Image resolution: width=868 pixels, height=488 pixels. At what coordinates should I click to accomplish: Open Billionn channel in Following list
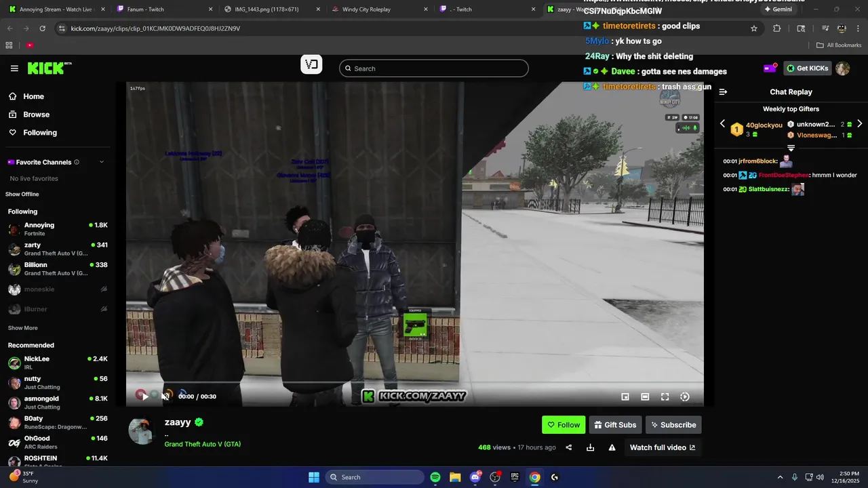(x=57, y=269)
